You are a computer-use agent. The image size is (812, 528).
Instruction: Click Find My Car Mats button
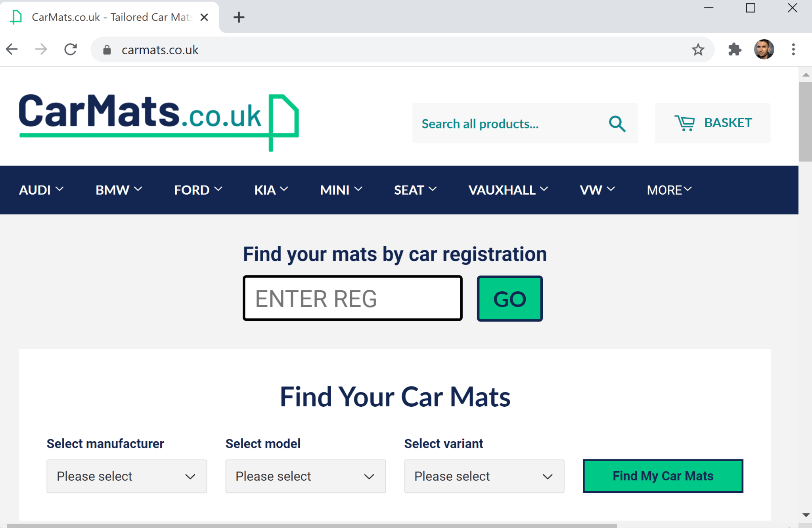[663, 476]
